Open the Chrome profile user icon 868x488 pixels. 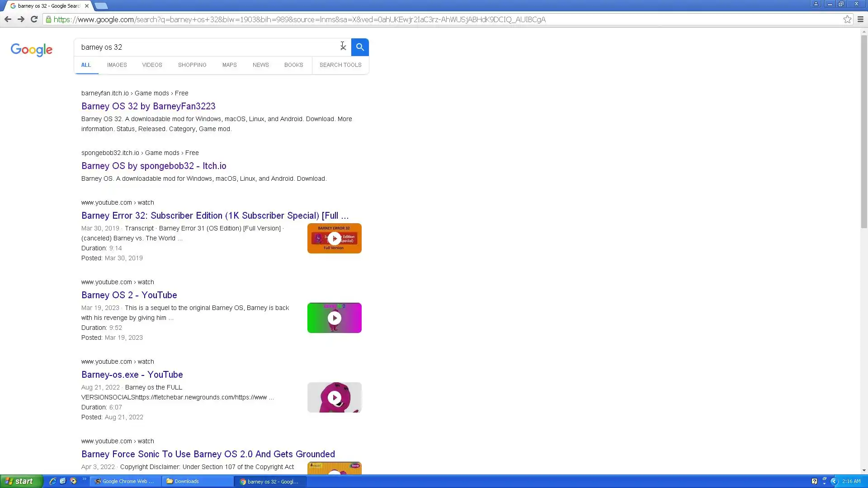(816, 4)
